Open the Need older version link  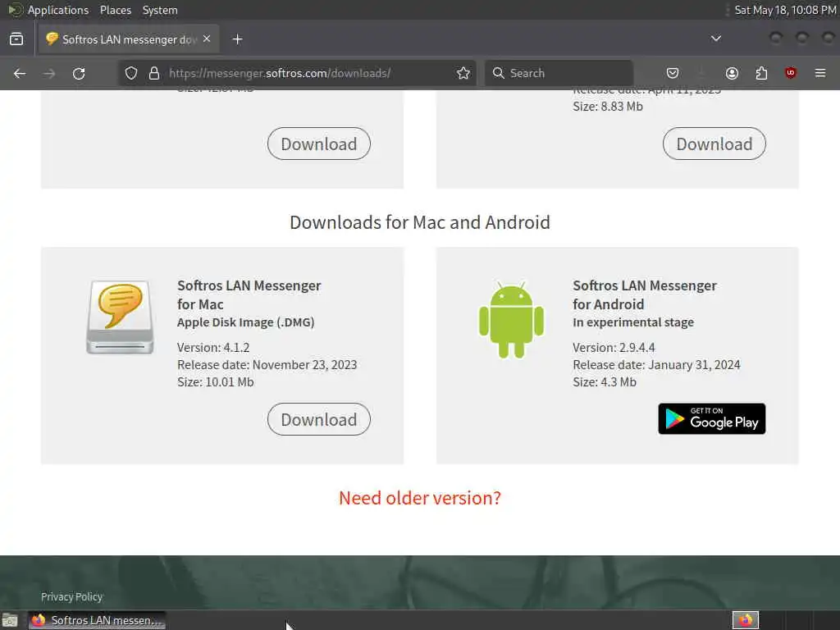pos(420,498)
